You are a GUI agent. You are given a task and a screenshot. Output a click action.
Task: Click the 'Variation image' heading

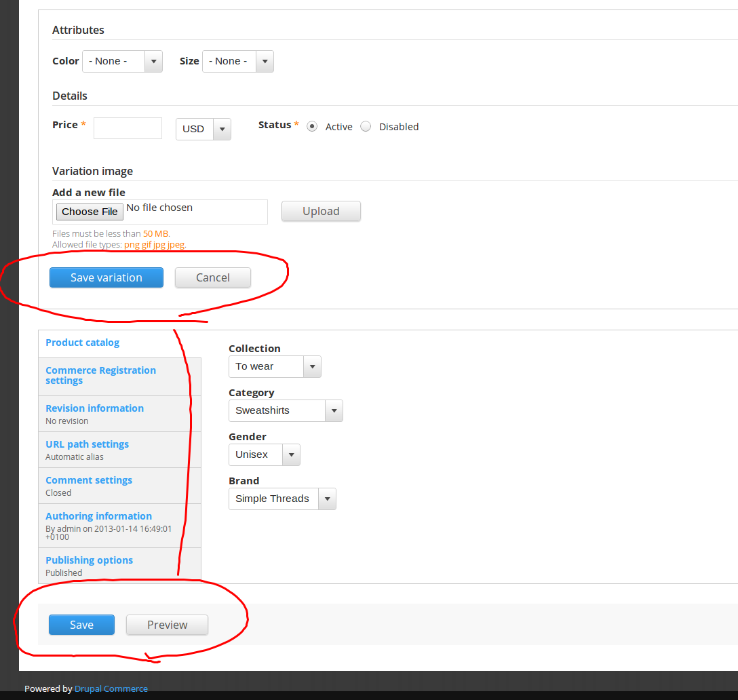[93, 172]
